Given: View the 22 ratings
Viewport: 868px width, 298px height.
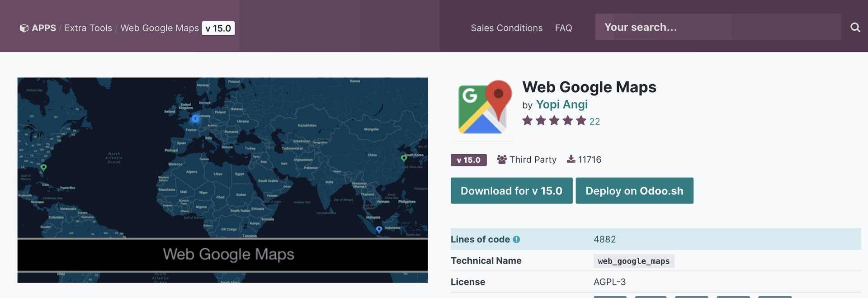Looking at the screenshot, I should point(594,121).
